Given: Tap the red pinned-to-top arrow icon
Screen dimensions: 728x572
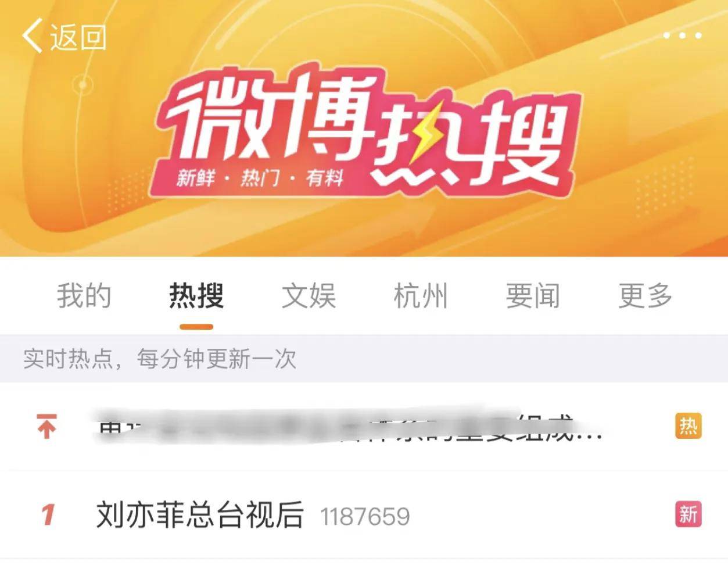Looking at the screenshot, I should pyautogui.click(x=47, y=426).
